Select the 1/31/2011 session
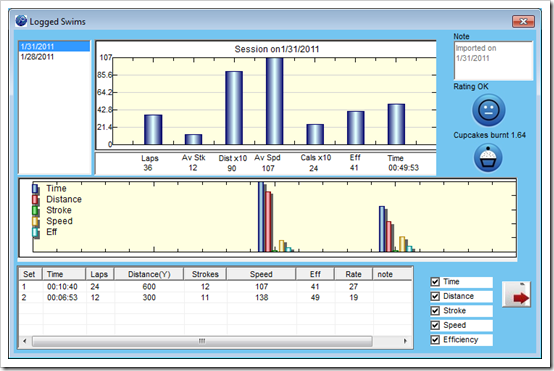Screen dimensions: 554x371 click(x=54, y=46)
